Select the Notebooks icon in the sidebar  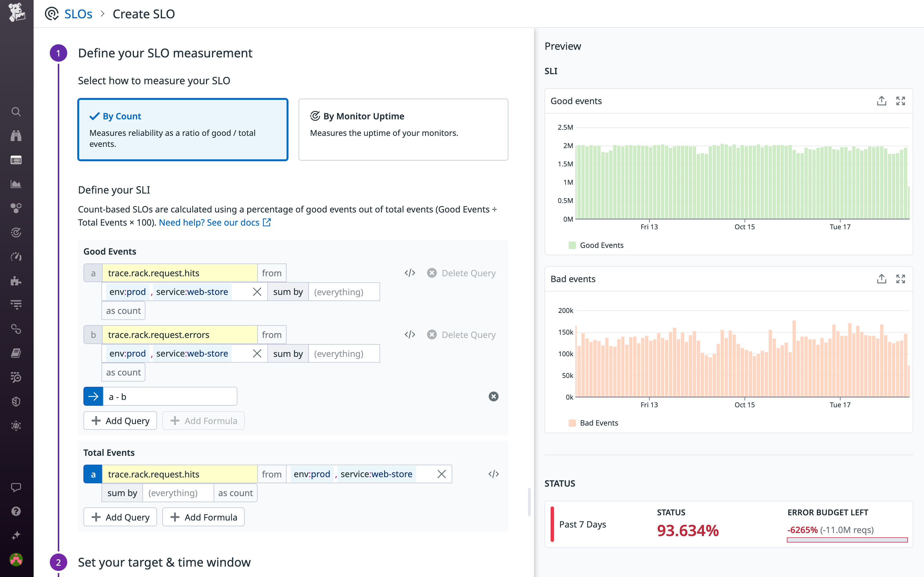(x=16, y=352)
